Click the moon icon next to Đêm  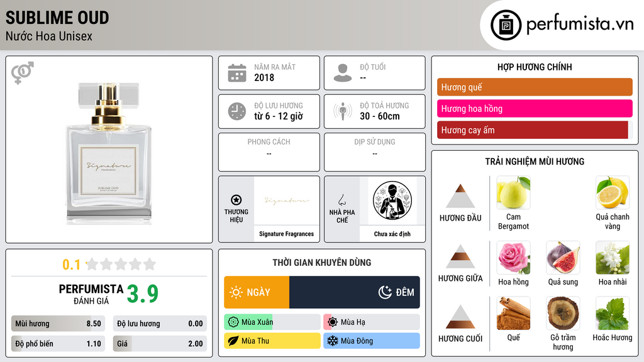click(385, 292)
